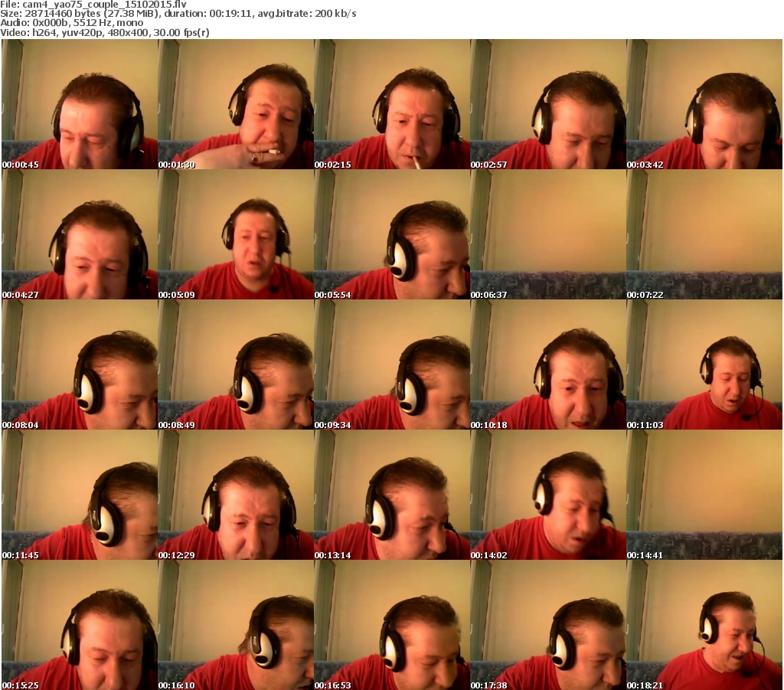
Task: Open the thumbnail stamped 00:02:15
Action: coord(392,104)
